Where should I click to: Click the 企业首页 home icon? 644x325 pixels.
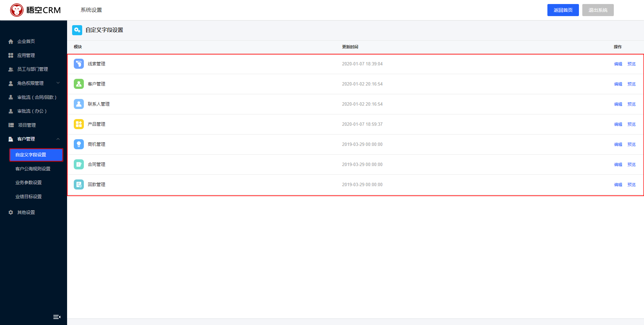coord(11,42)
